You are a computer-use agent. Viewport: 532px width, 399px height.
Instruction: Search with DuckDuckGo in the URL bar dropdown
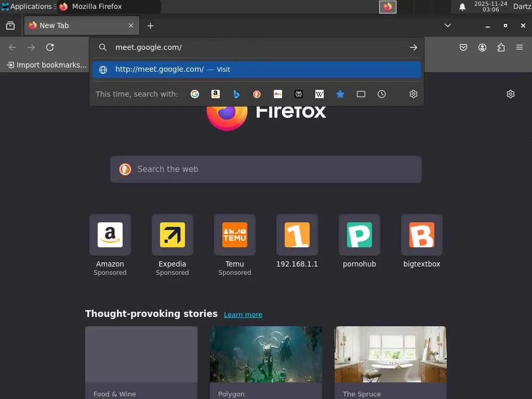click(x=257, y=94)
